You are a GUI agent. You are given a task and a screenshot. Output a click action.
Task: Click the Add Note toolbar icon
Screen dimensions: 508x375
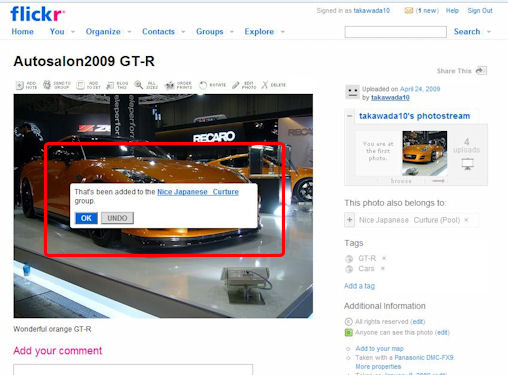[20, 85]
